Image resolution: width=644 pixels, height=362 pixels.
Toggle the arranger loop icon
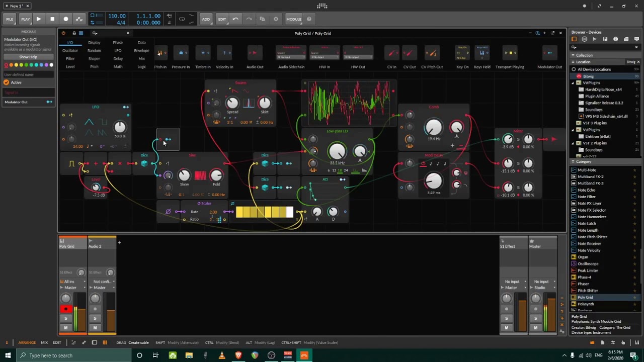click(182, 19)
